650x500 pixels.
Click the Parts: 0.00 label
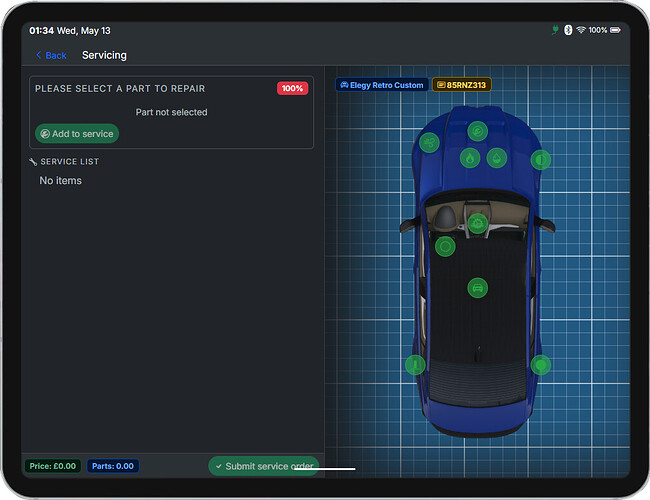(113, 466)
